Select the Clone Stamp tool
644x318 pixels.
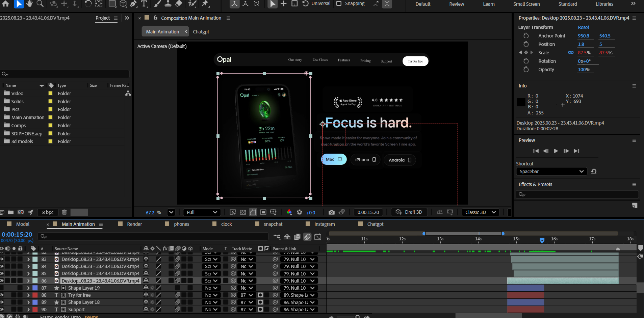(168, 4)
